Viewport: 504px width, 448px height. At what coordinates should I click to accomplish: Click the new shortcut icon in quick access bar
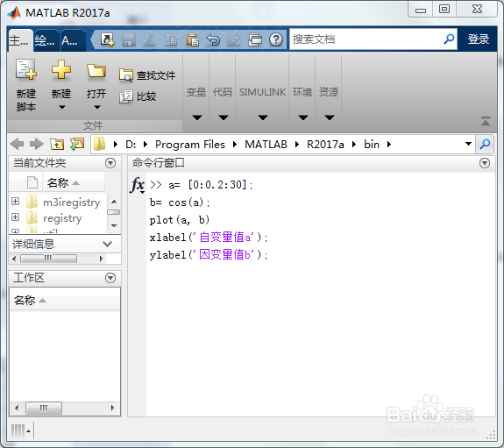point(107,39)
